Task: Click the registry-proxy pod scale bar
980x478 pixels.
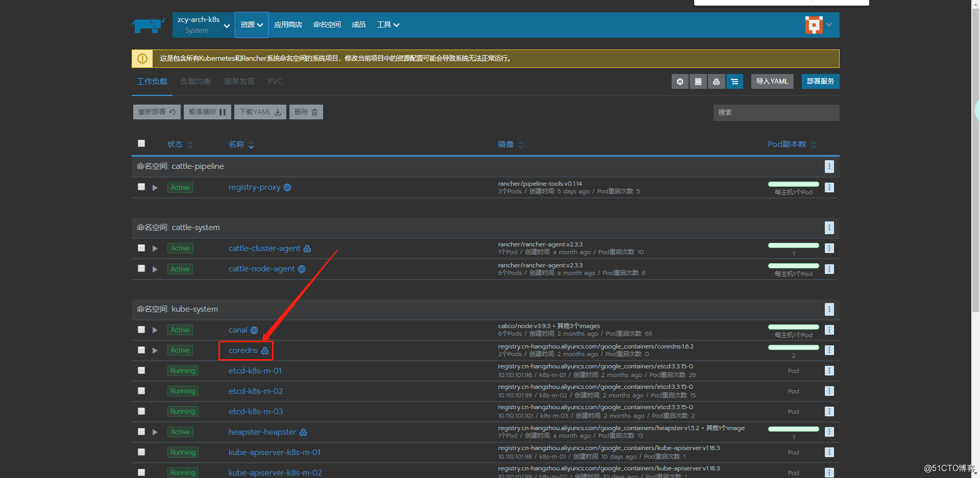Action: pyautogui.click(x=794, y=184)
